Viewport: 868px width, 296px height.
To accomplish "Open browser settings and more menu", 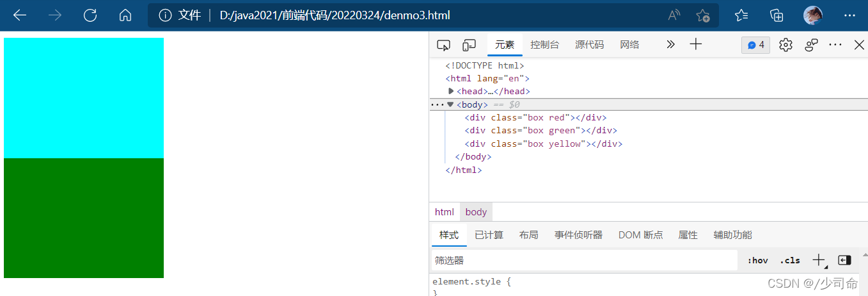I will point(849,15).
